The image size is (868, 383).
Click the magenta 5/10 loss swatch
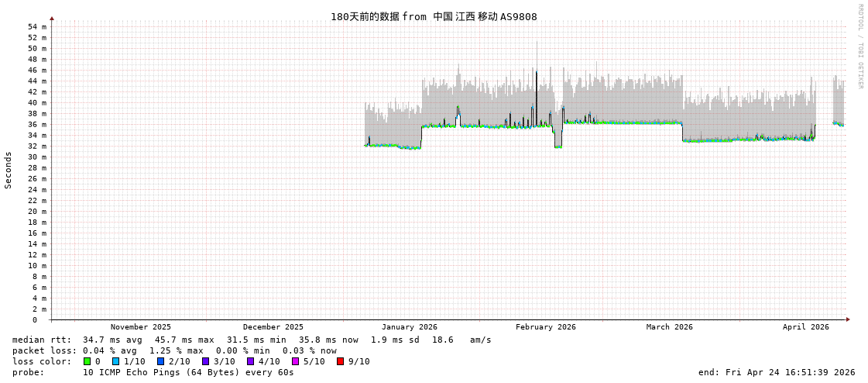295,361
